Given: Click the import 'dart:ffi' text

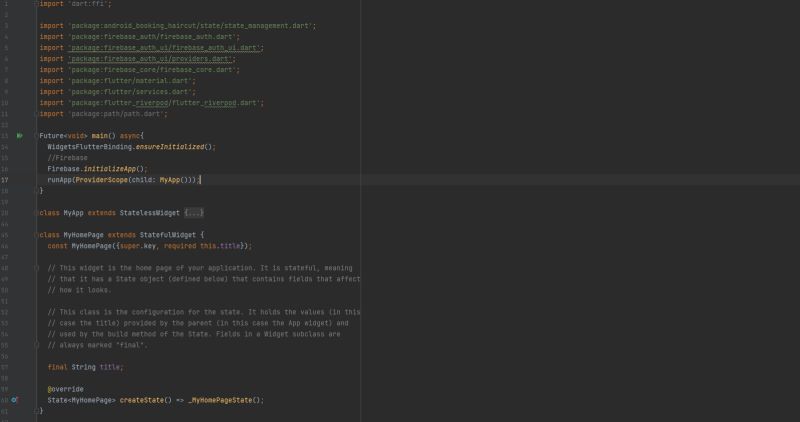Looking at the screenshot, I should click(76, 4).
